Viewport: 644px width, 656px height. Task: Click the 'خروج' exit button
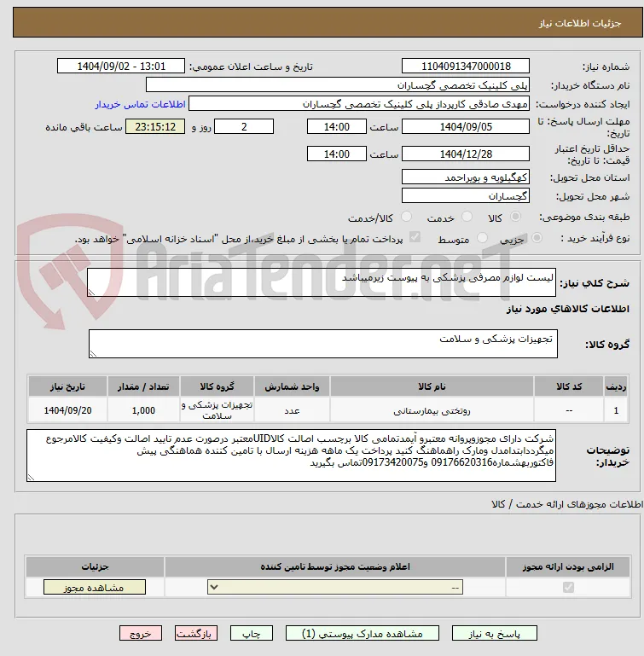(x=141, y=634)
